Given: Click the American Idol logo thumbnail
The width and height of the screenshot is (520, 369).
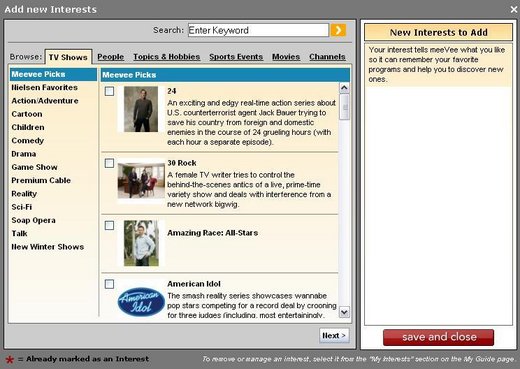Looking at the screenshot, I should pos(141,302).
